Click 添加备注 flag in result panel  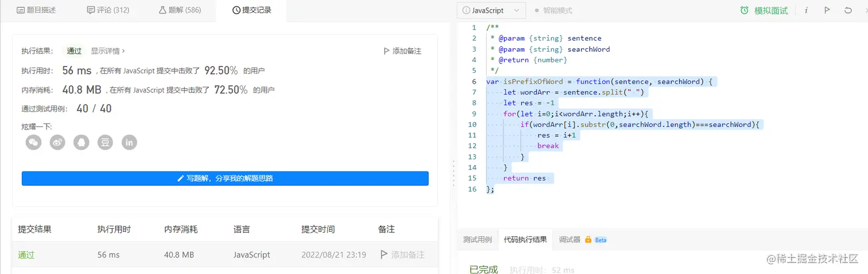pyautogui.click(x=402, y=51)
